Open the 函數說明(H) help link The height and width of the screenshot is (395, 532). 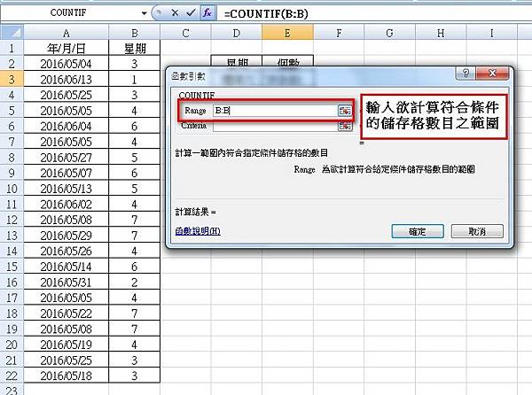click(198, 231)
